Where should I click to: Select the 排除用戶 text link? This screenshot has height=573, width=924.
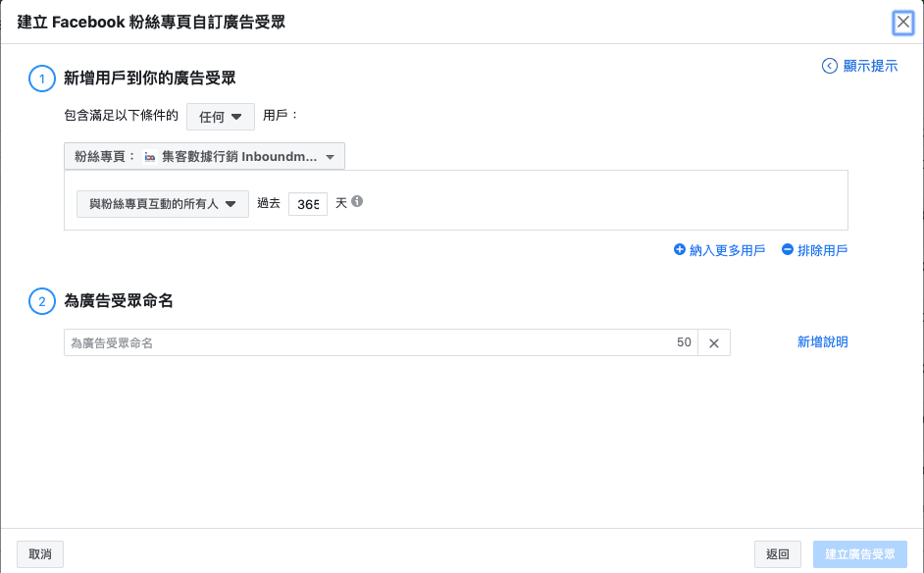822,250
